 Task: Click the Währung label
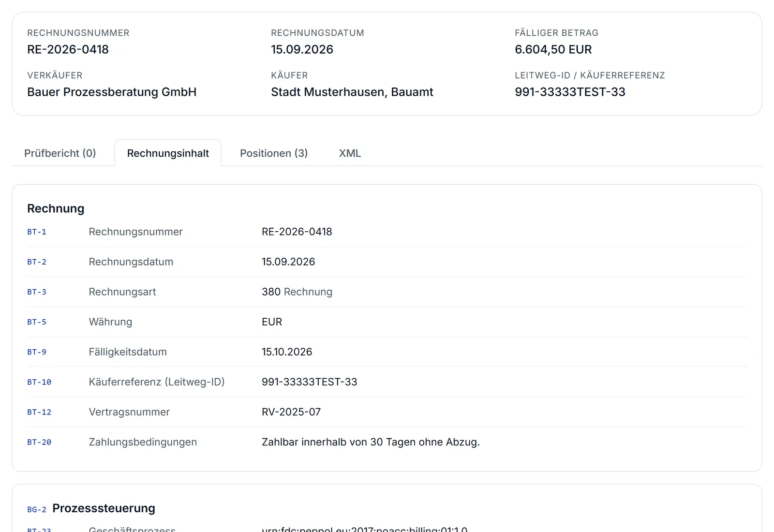110,322
